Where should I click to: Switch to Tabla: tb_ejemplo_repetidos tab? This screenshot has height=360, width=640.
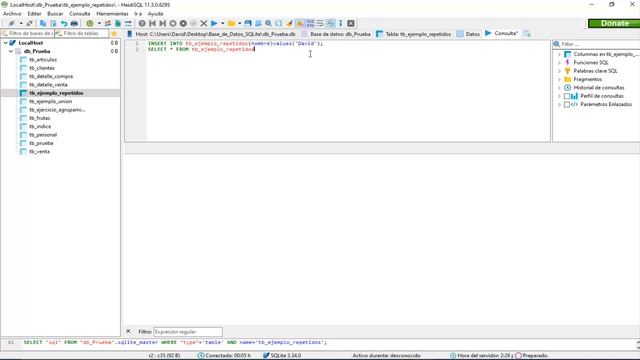pyautogui.click(x=414, y=34)
